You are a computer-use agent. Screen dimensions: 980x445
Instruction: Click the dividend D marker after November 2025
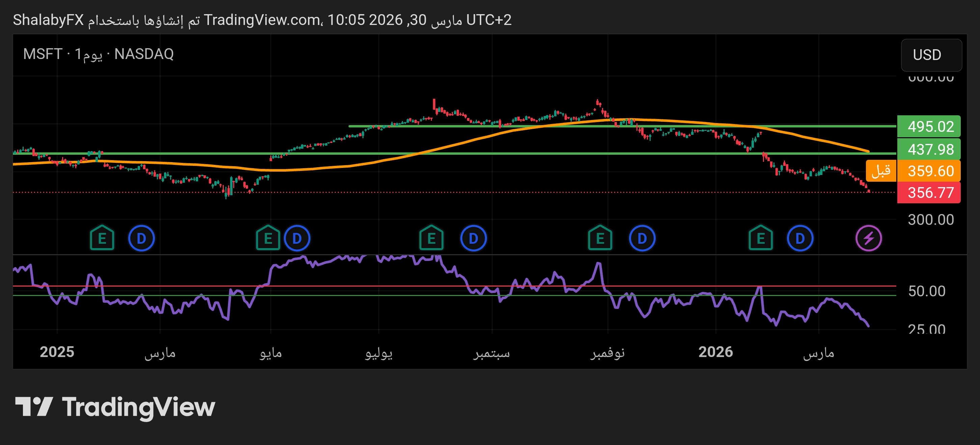tap(642, 239)
